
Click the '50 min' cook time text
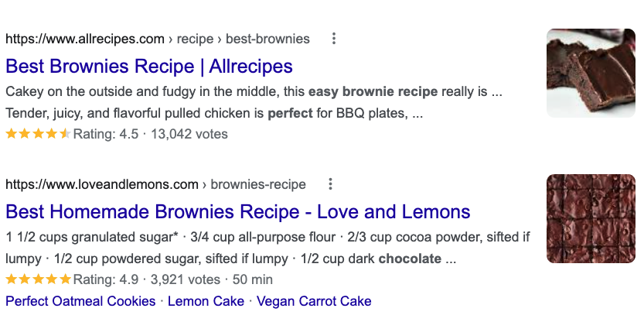[x=253, y=279]
